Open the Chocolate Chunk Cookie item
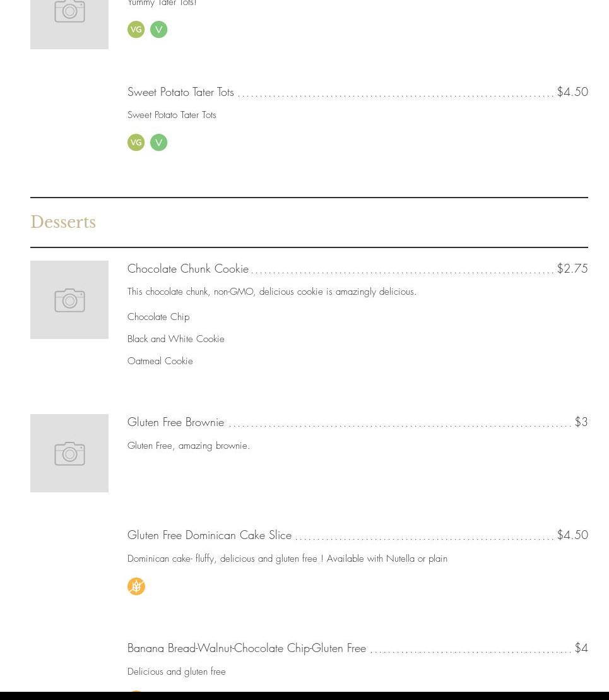The width and height of the screenshot is (609, 700). 188,269
